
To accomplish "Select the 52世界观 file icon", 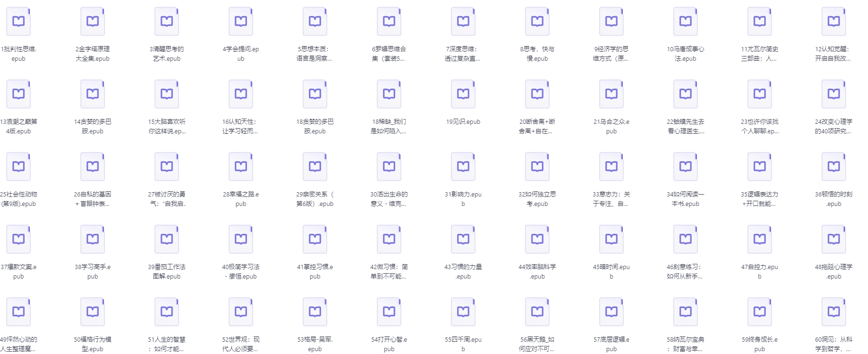I will tap(241, 312).
